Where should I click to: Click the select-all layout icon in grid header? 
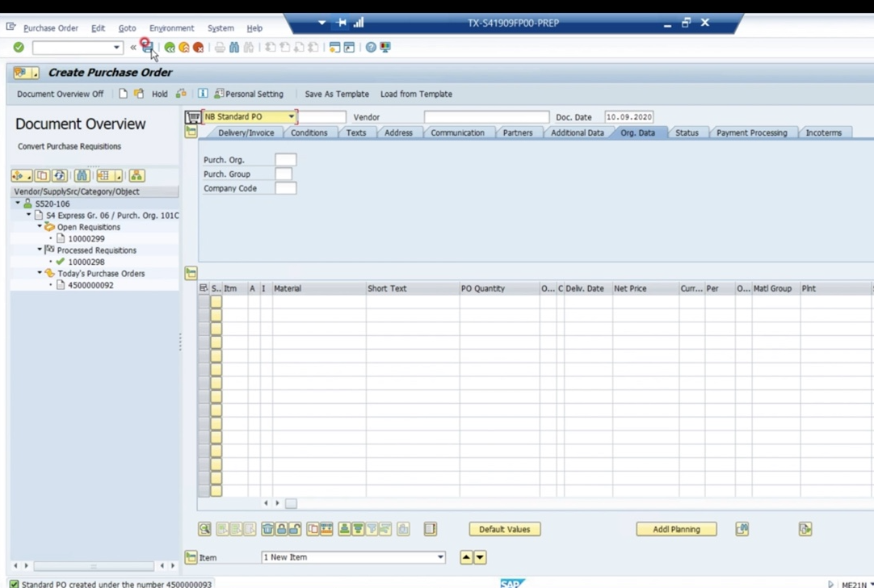204,288
